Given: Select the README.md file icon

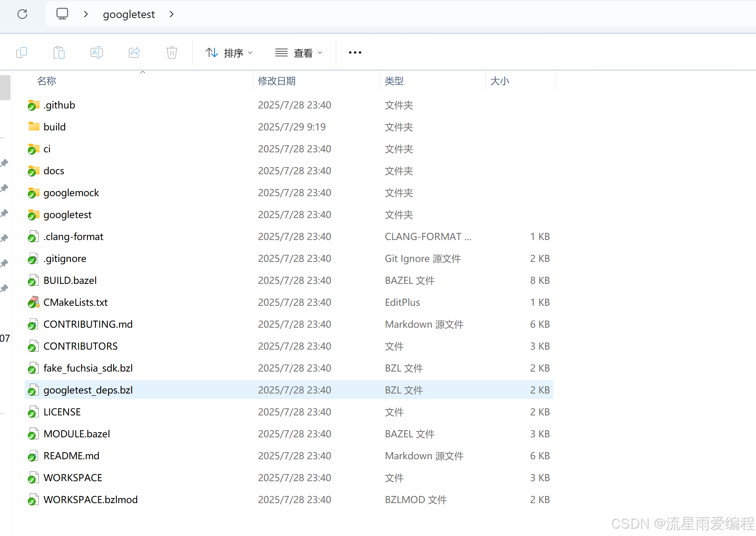Looking at the screenshot, I should click(x=34, y=456).
